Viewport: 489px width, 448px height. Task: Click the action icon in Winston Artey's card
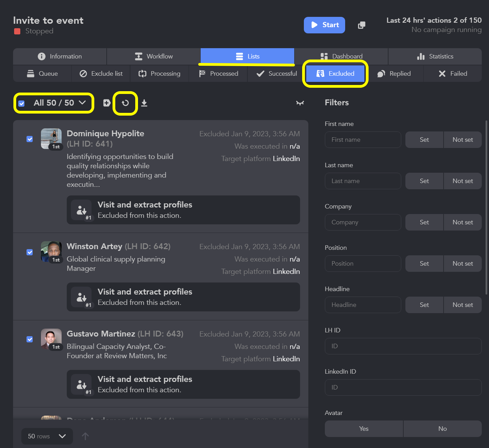point(81,297)
